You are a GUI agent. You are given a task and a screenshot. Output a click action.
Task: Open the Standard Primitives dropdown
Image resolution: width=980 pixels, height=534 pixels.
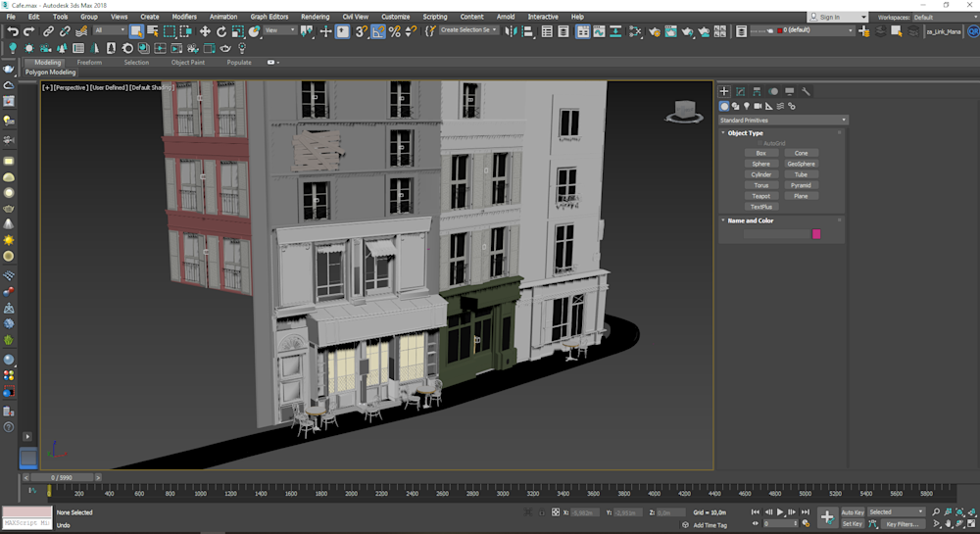[783, 120]
